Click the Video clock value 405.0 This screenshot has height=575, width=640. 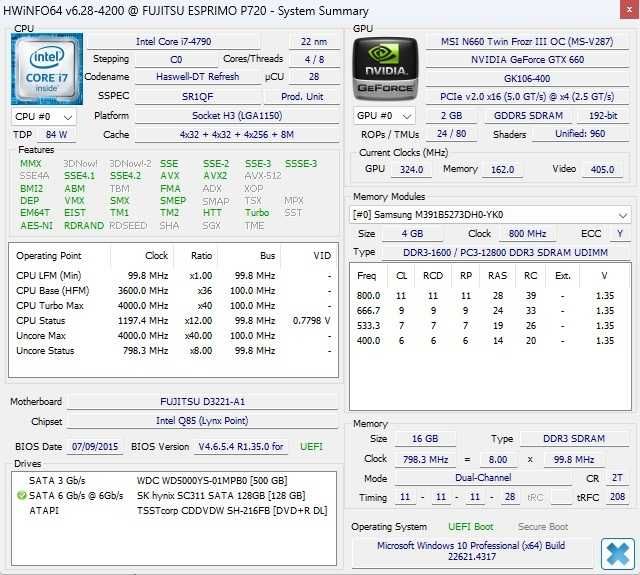pyautogui.click(x=602, y=170)
